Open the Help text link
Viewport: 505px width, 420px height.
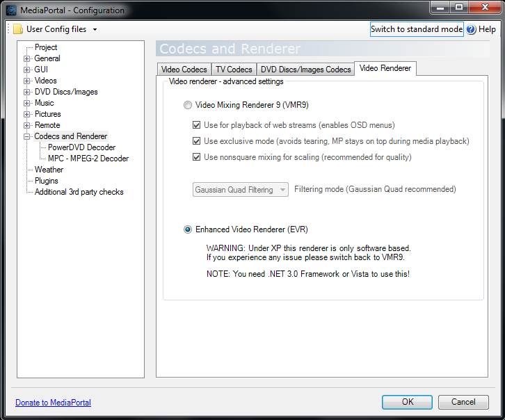tap(487, 29)
